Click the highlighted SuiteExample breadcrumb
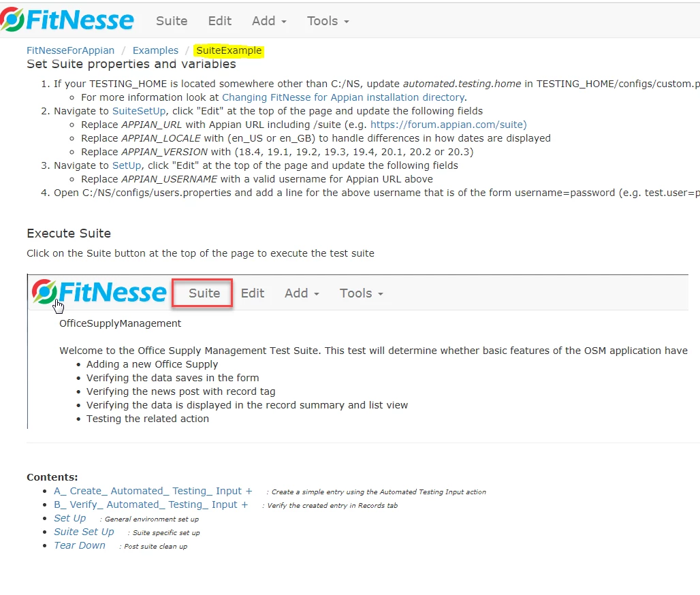Screen dimensions: 700x595 (229, 50)
